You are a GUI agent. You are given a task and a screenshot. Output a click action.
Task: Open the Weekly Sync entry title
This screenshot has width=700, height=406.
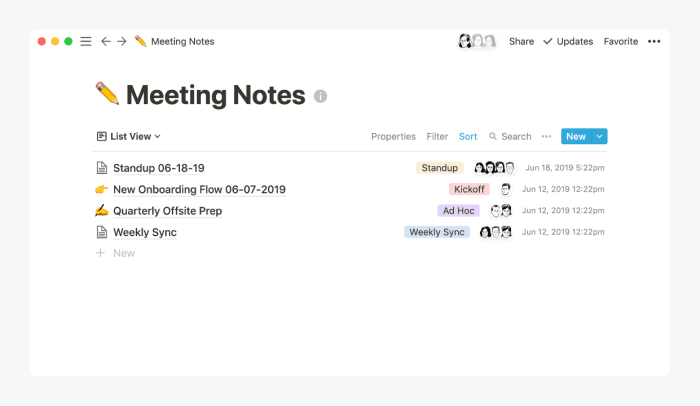click(x=145, y=232)
